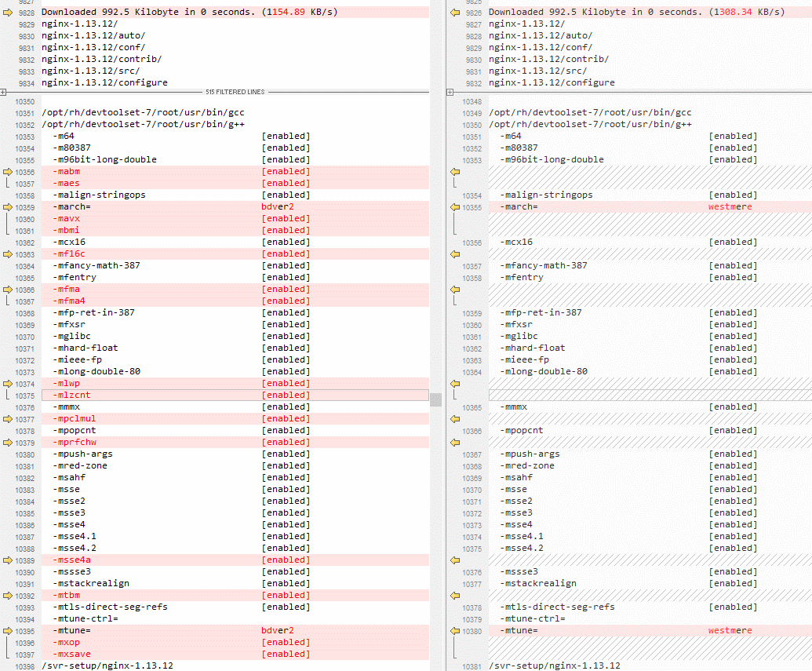
Task: Click the copy-right arrow at left line 10359 (-march= bdver2)
Action: [7, 206]
